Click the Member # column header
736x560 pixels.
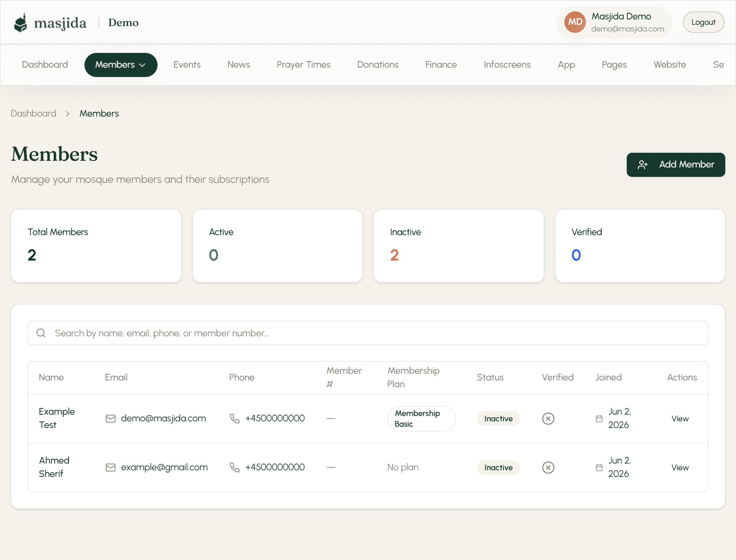[344, 377]
